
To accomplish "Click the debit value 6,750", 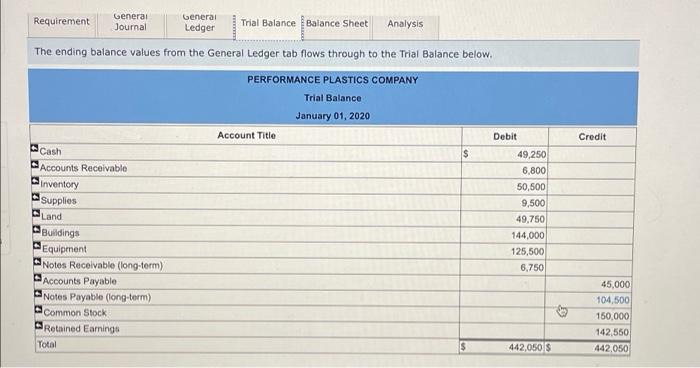I will click(x=532, y=268).
